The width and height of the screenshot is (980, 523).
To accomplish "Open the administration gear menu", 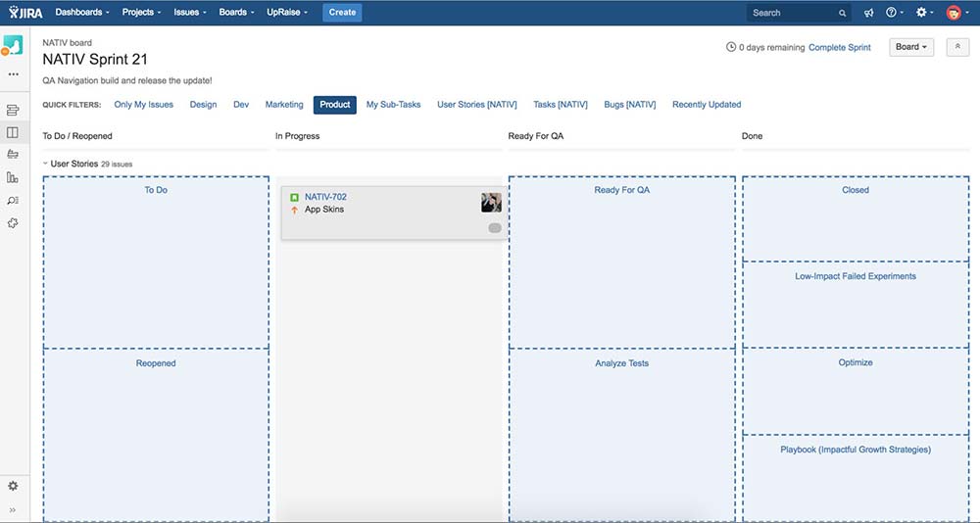I will point(924,13).
